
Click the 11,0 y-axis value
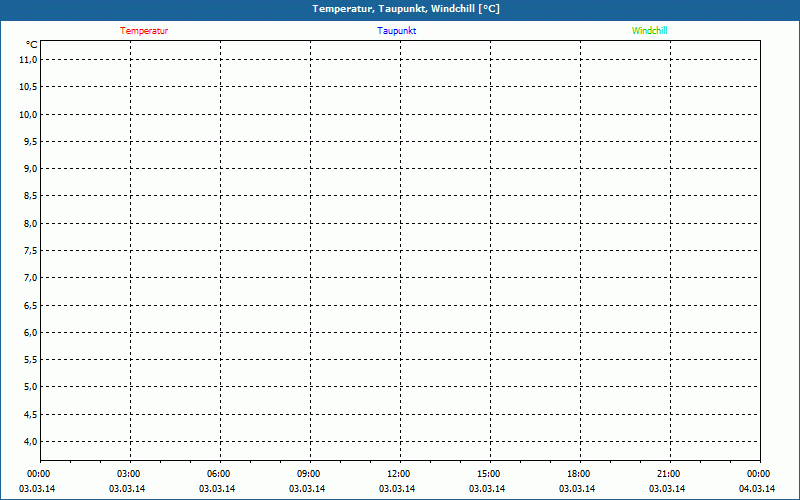[28, 60]
